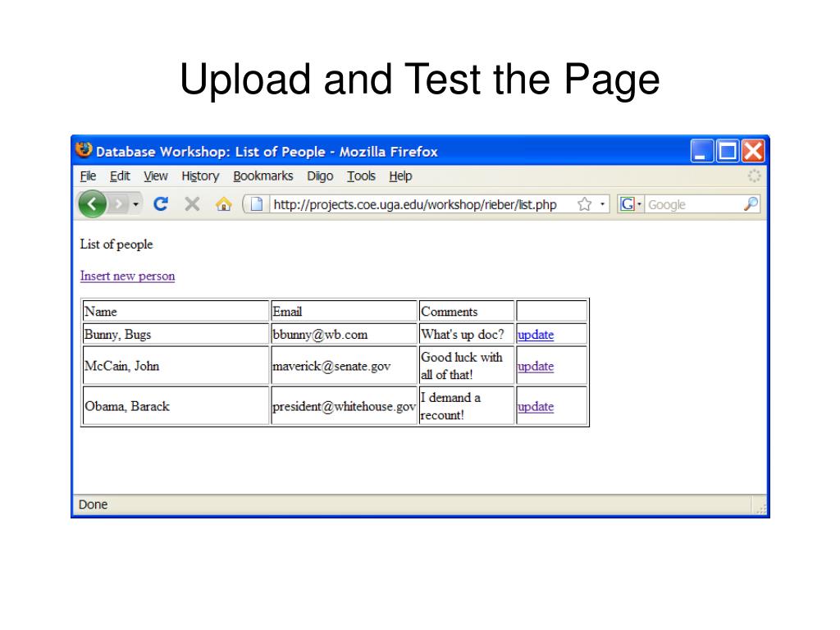Click the Stop loading X icon

click(192, 203)
